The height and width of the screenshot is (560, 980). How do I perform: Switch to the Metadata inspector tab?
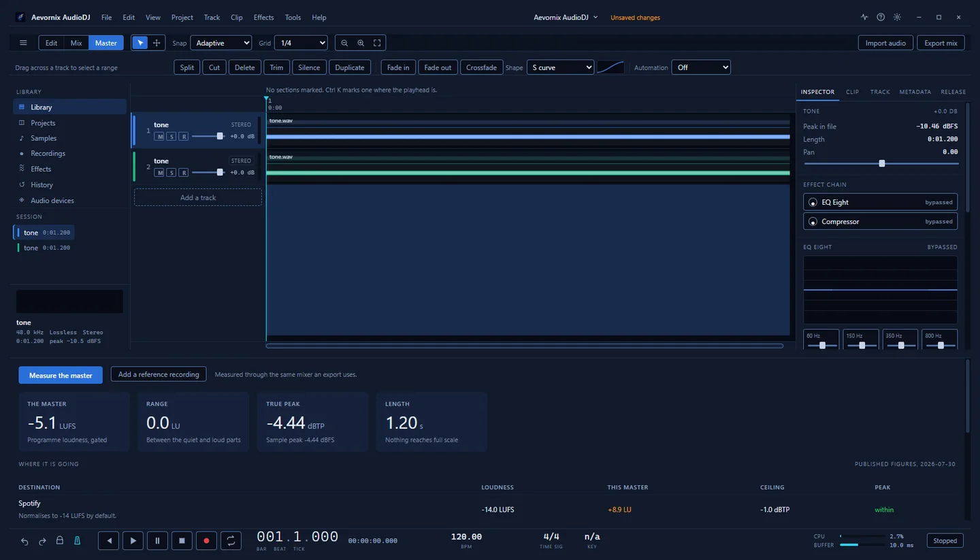pos(915,92)
